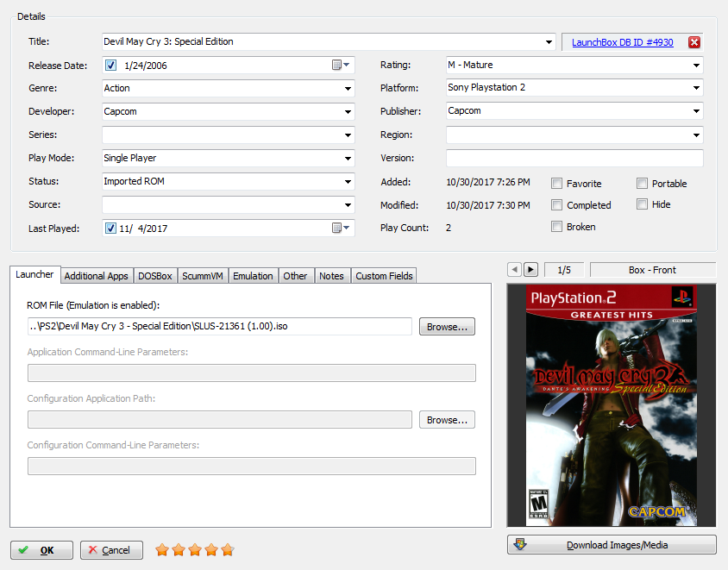Image resolution: width=728 pixels, height=570 pixels.
Task: Show next image with right arrow
Action: pos(530,269)
